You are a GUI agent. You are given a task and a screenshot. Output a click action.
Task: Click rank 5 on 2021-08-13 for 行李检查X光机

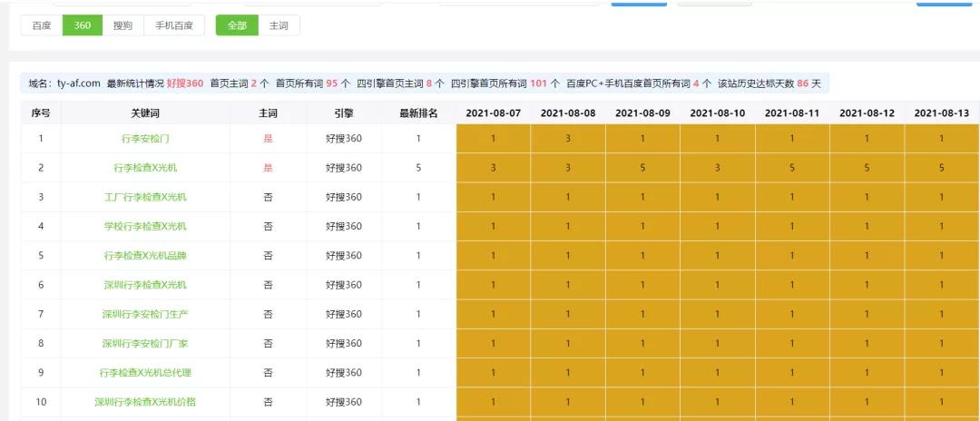(941, 168)
